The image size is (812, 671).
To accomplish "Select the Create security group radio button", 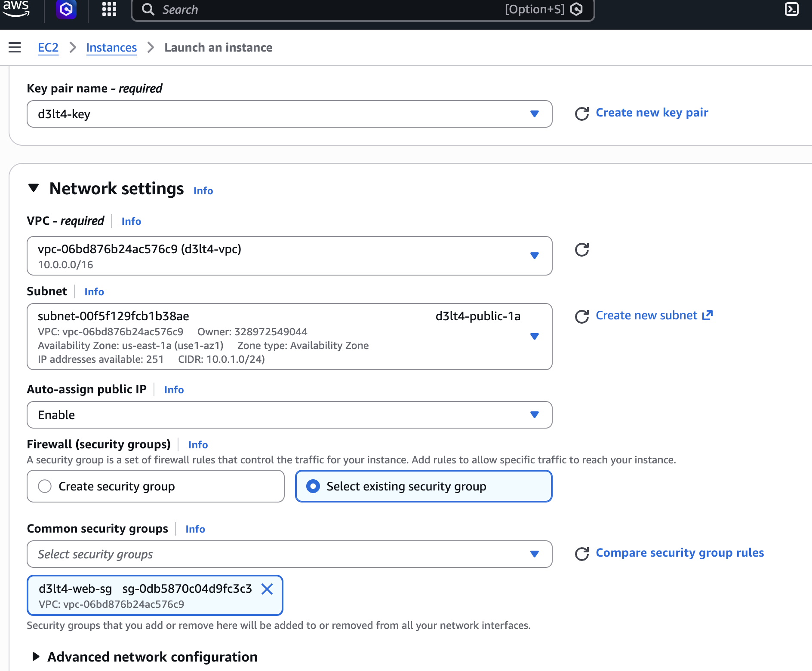I will pos(44,486).
